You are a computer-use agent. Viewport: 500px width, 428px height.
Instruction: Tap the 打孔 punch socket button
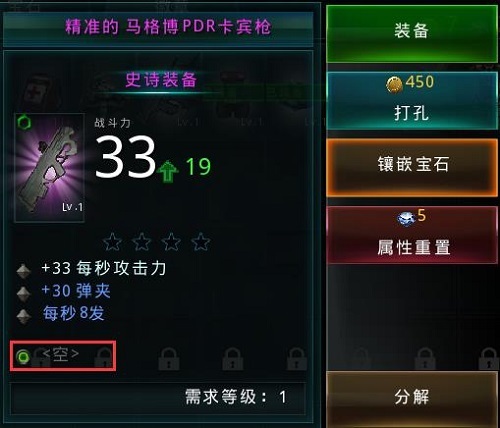coord(412,101)
